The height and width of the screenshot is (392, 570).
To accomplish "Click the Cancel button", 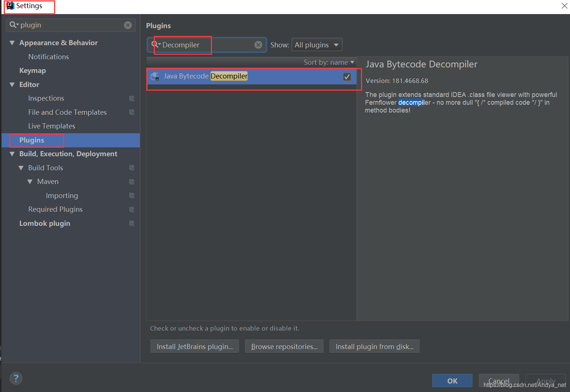I will [499, 381].
